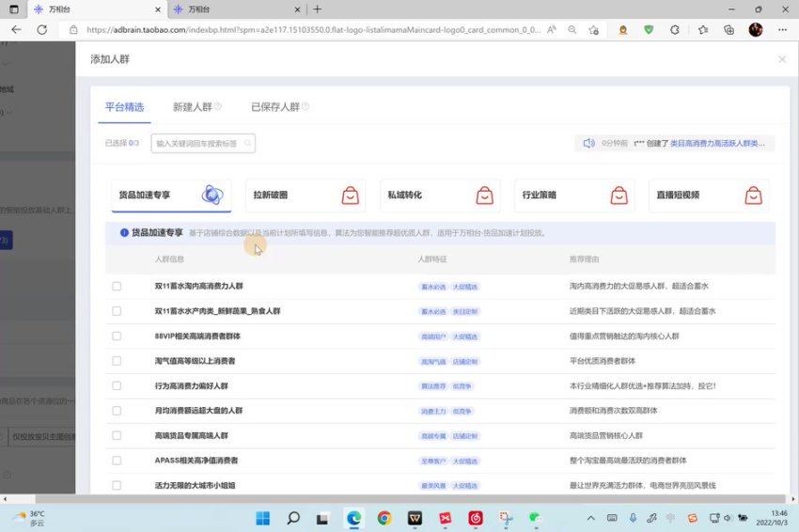The height and width of the screenshot is (532, 799).
Task: Switch to the 已保存人群 tab
Action: (x=274, y=107)
